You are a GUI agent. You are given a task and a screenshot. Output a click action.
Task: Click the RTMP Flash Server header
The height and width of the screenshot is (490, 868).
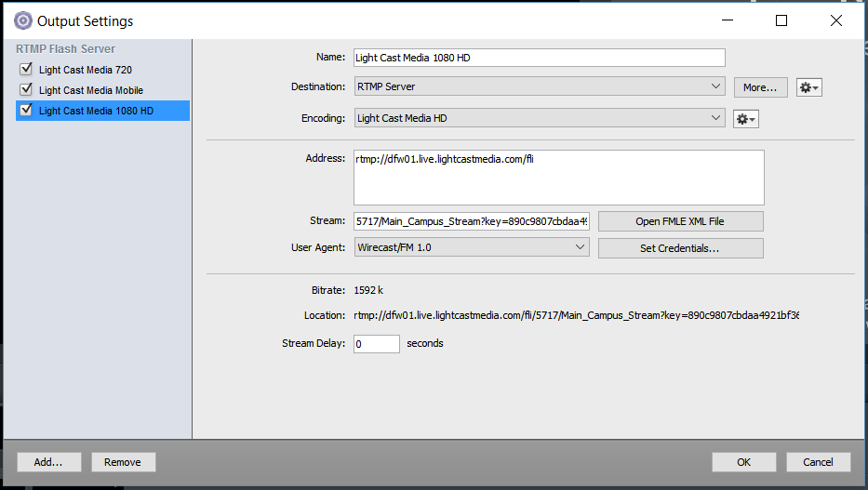tap(65, 49)
